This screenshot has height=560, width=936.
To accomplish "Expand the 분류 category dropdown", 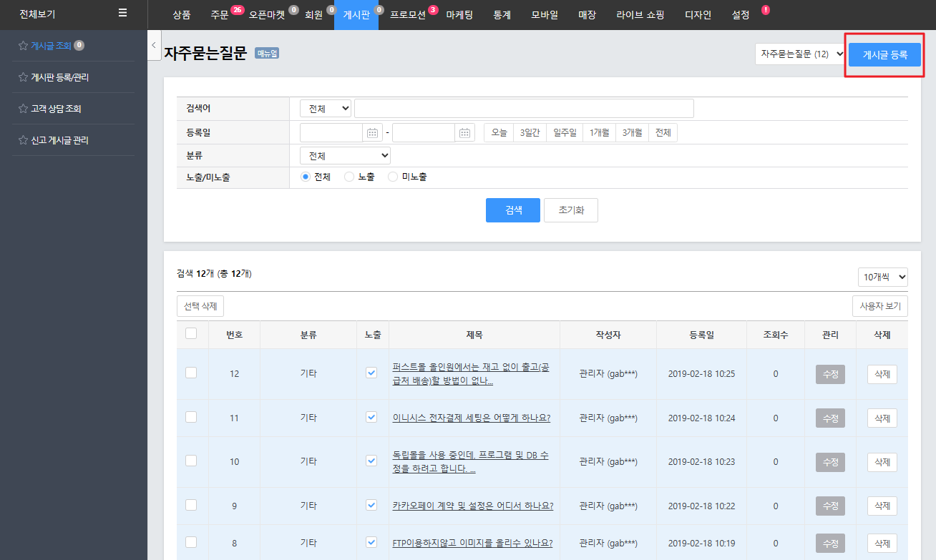I will pyautogui.click(x=345, y=156).
